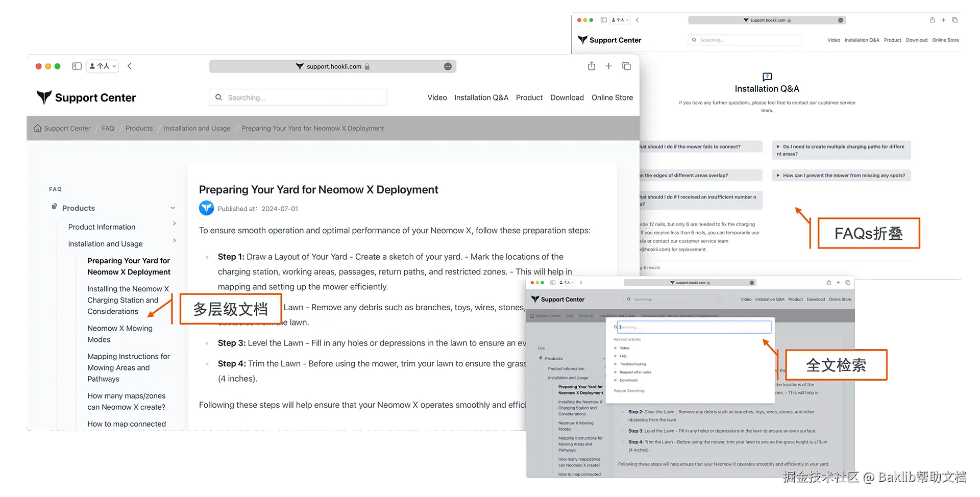Image resolution: width=980 pixels, height=497 pixels.
Task: Expand the 'edges of different areas overlap' FAQ
Action: coord(700,176)
